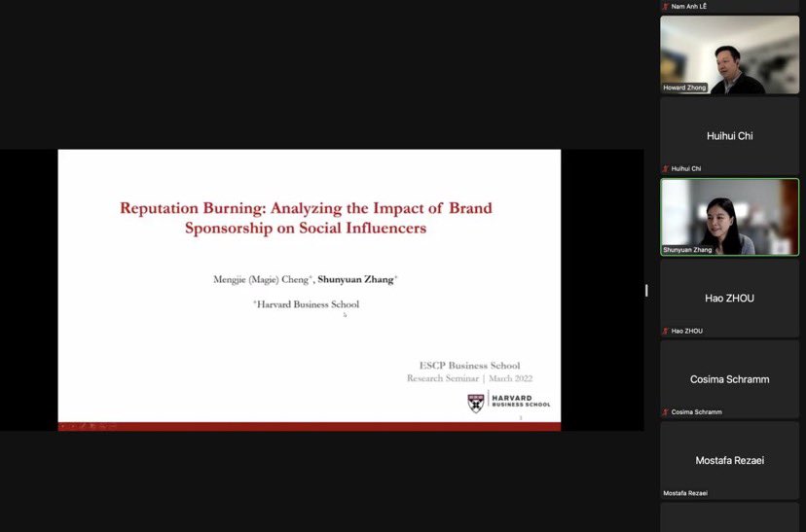Click the Harvard Business School shield logo
Viewport: 806px width, 532px height.
(476, 403)
